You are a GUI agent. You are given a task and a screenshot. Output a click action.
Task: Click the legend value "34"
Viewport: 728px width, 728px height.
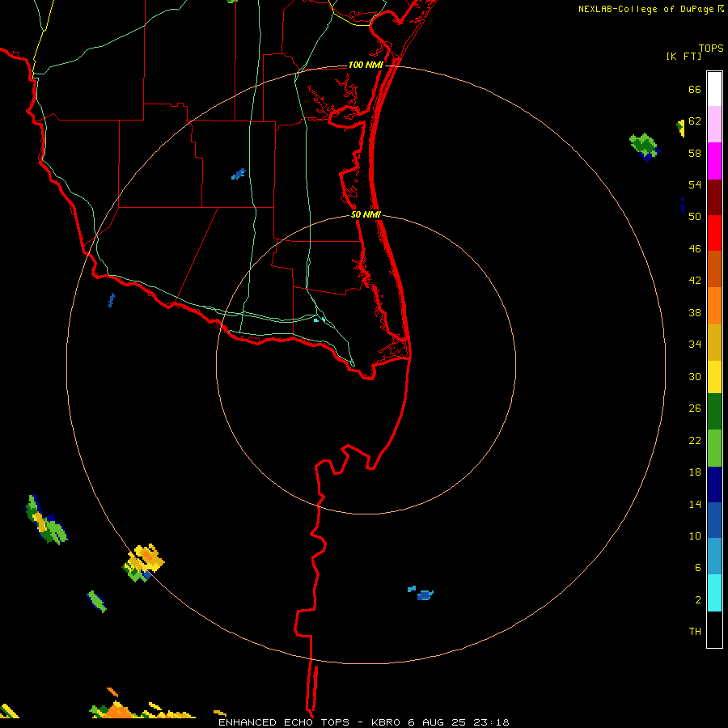(695, 344)
